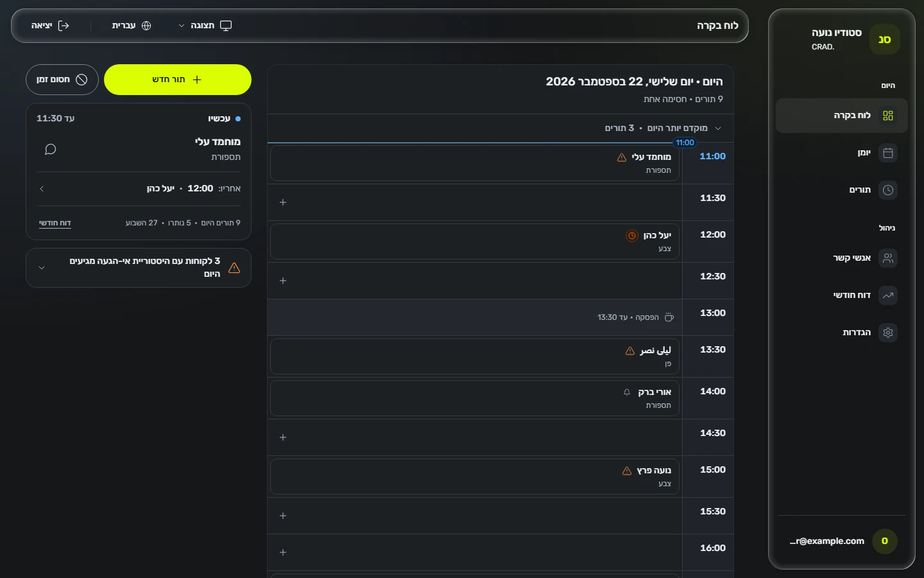Click the coffee cup icon on the הפסקה row
The image size is (924, 578).
tap(669, 317)
